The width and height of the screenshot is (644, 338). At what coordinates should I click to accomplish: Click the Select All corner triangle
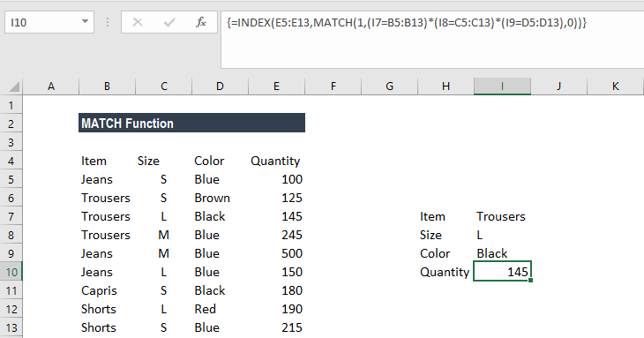point(14,86)
